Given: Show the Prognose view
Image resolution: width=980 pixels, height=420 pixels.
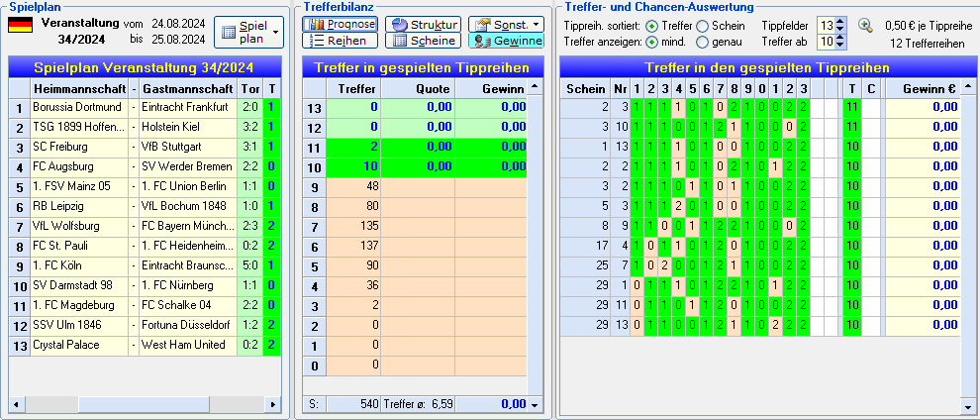Looking at the screenshot, I should pyautogui.click(x=340, y=25).
